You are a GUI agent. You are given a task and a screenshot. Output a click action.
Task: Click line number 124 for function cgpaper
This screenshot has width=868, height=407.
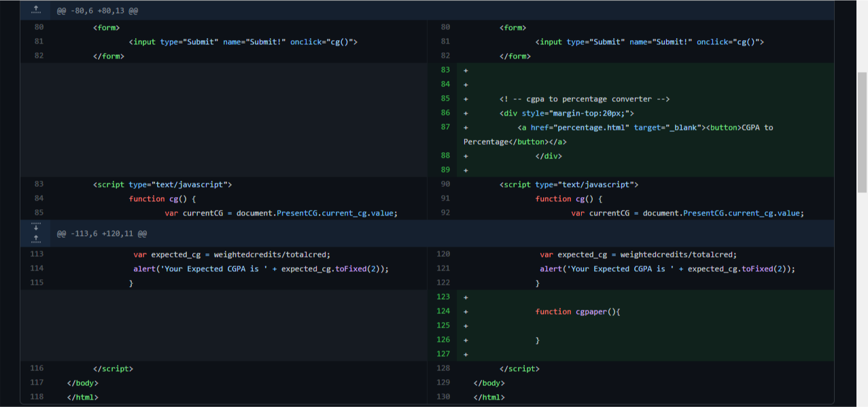(443, 311)
